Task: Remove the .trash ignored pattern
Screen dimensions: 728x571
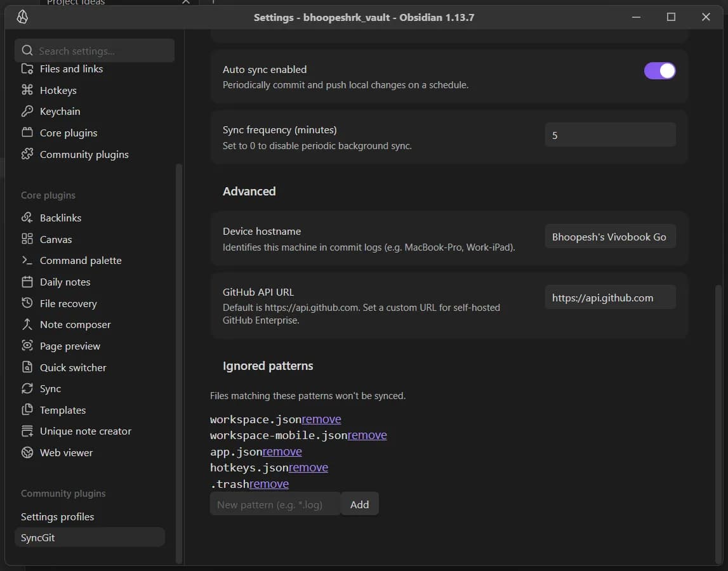Action: [x=269, y=483]
